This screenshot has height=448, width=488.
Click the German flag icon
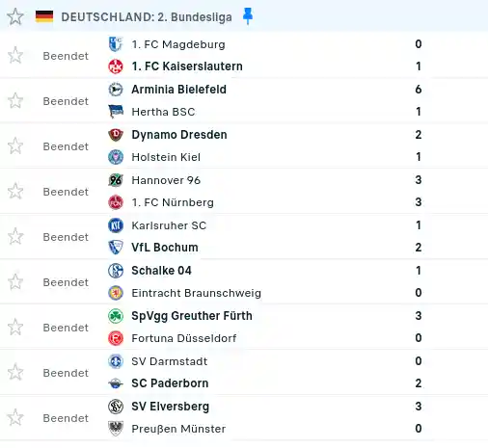point(44,16)
